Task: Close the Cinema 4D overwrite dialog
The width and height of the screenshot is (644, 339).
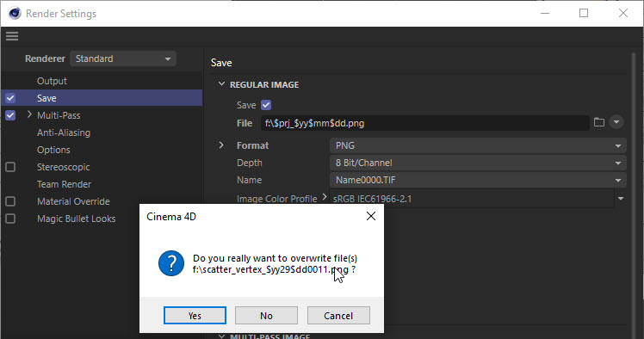Action: pos(371,216)
